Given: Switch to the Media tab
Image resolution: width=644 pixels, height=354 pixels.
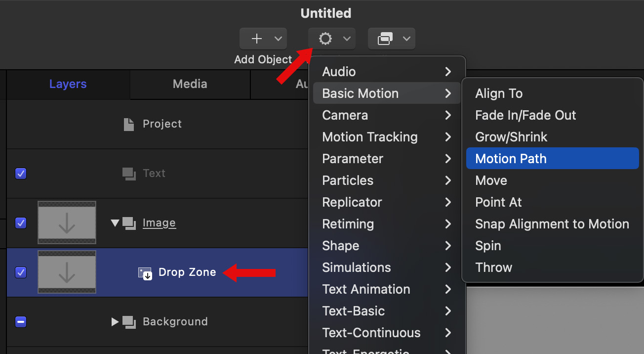Looking at the screenshot, I should pos(190,84).
